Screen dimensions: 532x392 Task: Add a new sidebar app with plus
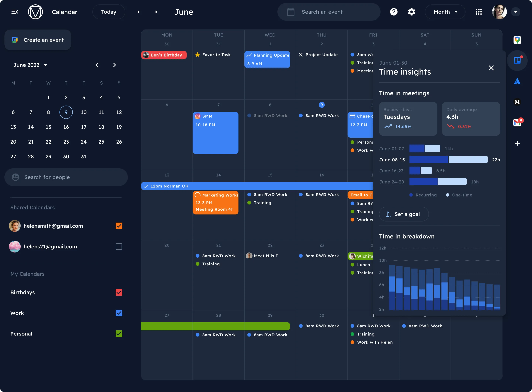tap(517, 143)
